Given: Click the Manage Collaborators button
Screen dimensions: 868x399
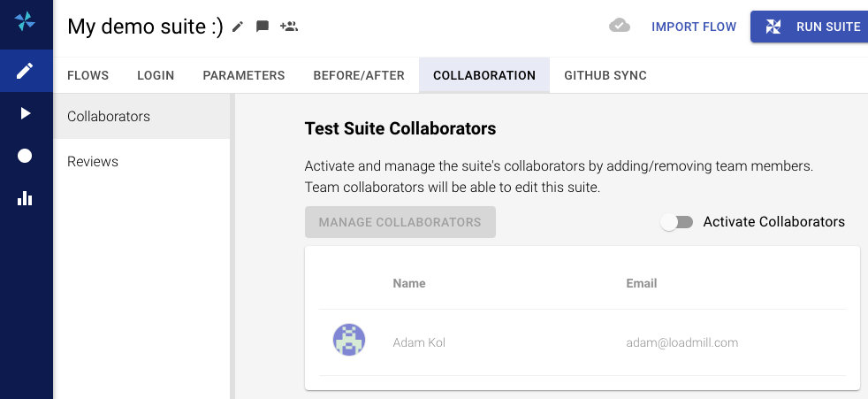Looking at the screenshot, I should 400,222.
